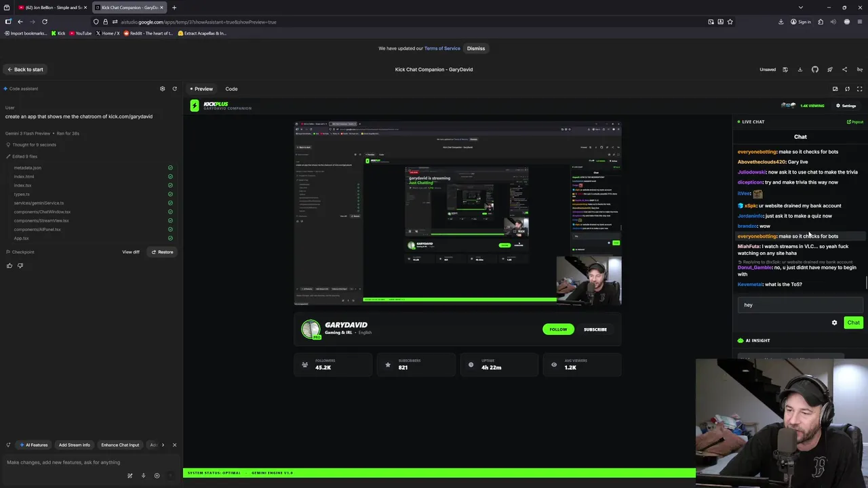Deploy the app with rocket icon
This screenshot has width=868, height=488.
(x=829, y=69)
